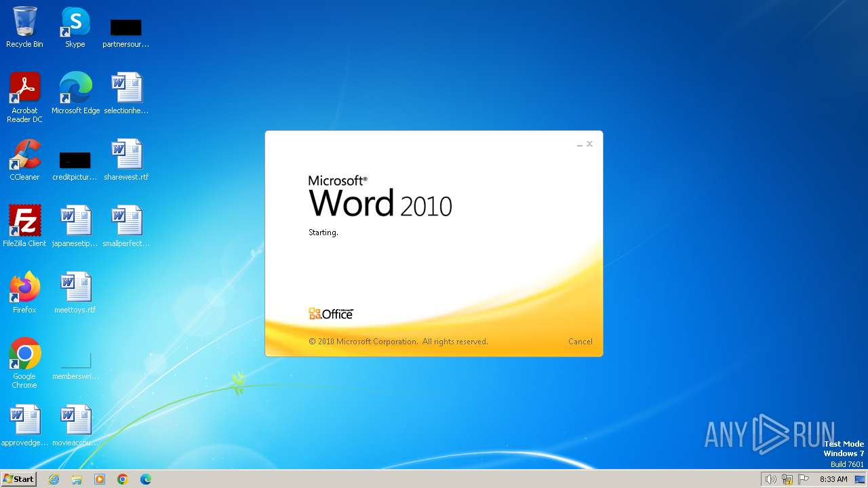Image resolution: width=868 pixels, height=488 pixels.
Task: Click the network status tray icon
Action: click(x=787, y=479)
